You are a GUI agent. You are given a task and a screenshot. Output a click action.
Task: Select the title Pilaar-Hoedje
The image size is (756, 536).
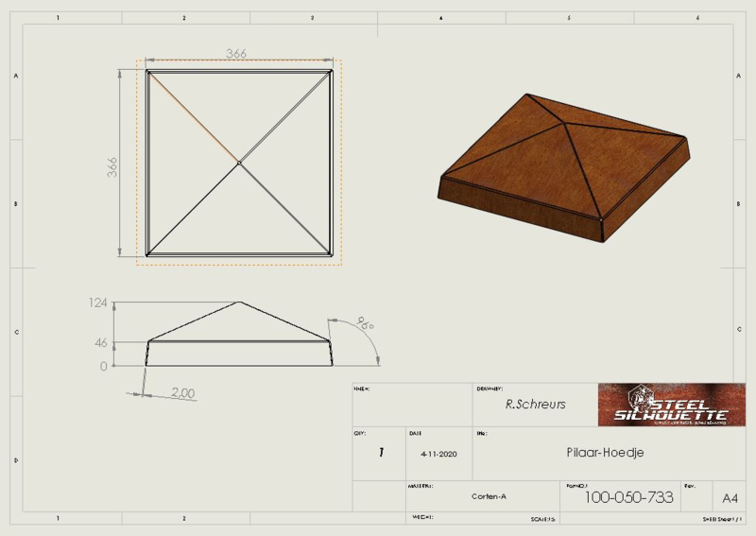(605, 453)
